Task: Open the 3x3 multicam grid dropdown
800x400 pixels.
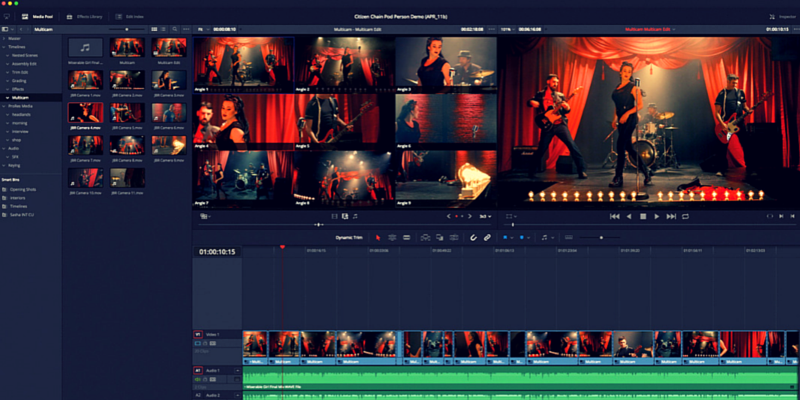Action: pos(485,216)
